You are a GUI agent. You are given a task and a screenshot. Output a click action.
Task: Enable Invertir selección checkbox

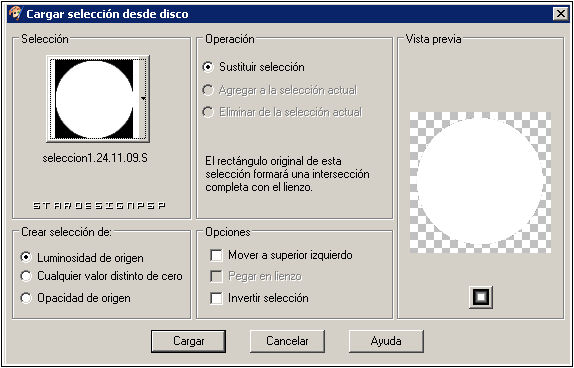pos(216,298)
